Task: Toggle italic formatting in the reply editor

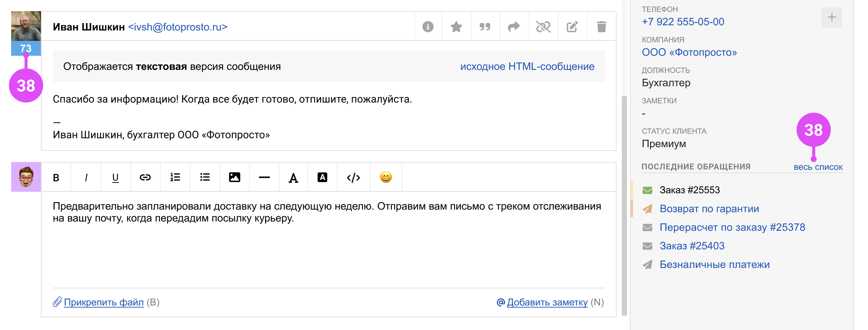Action: 86,178
